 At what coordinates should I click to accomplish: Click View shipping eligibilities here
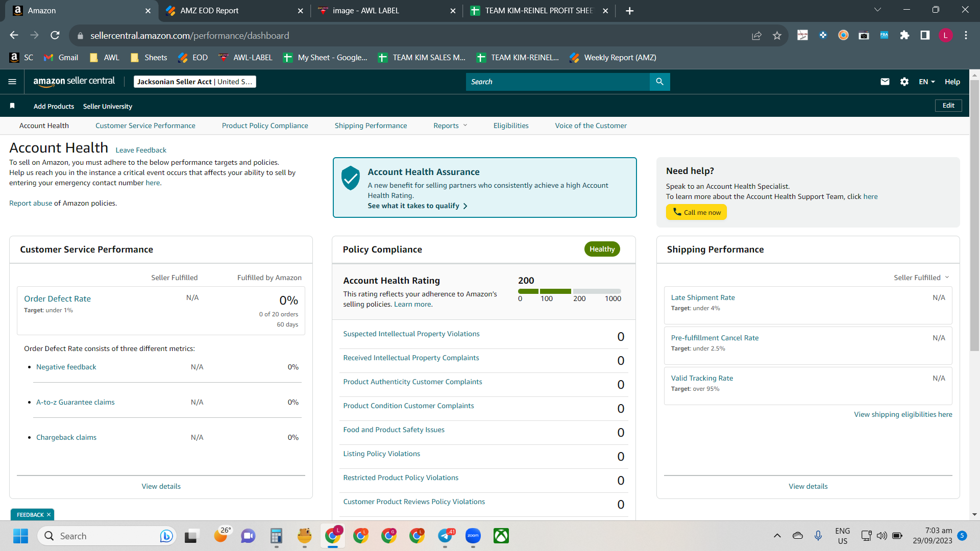coord(903,414)
